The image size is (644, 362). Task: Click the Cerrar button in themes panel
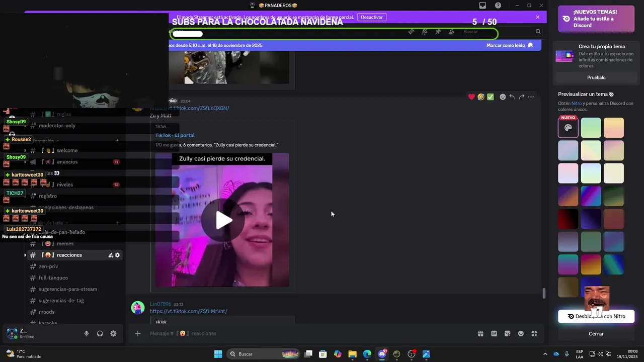click(x=596, y=334)
